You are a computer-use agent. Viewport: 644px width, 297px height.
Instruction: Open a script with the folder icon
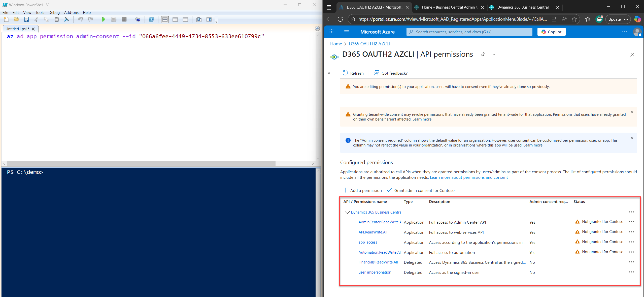[16, 19]
